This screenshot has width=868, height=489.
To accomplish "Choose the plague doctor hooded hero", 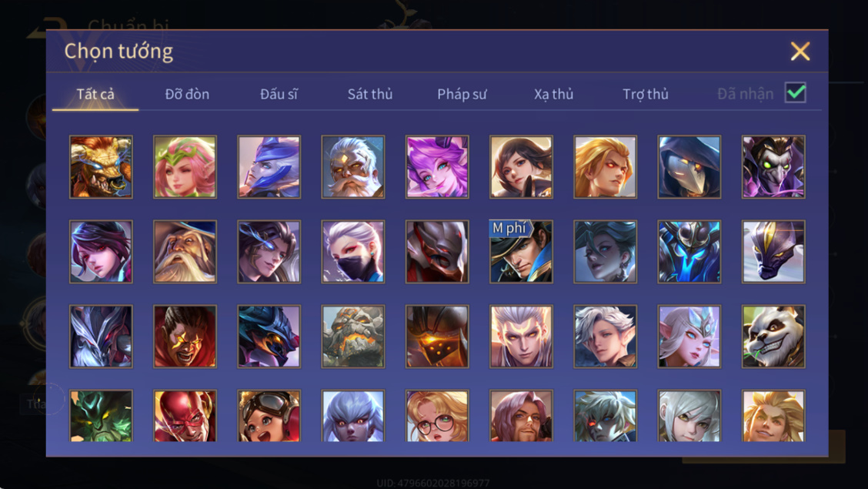I will [689, 167].
